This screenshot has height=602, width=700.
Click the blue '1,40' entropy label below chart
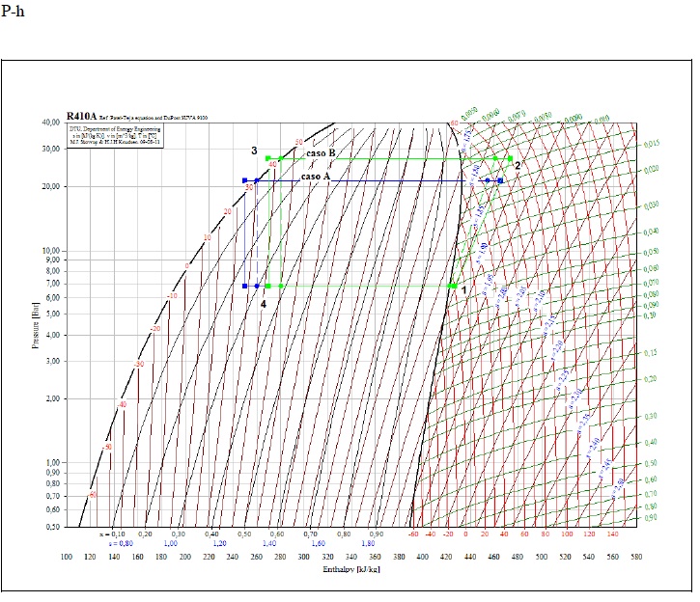(269, 543)
